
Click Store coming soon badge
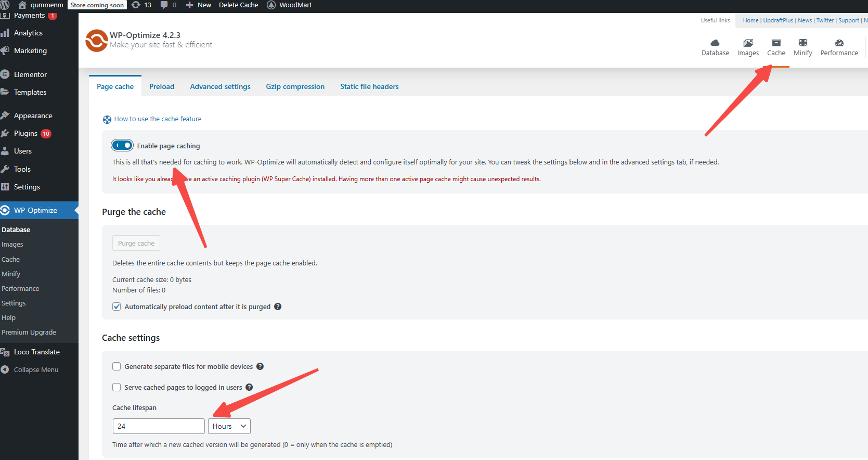97,5
